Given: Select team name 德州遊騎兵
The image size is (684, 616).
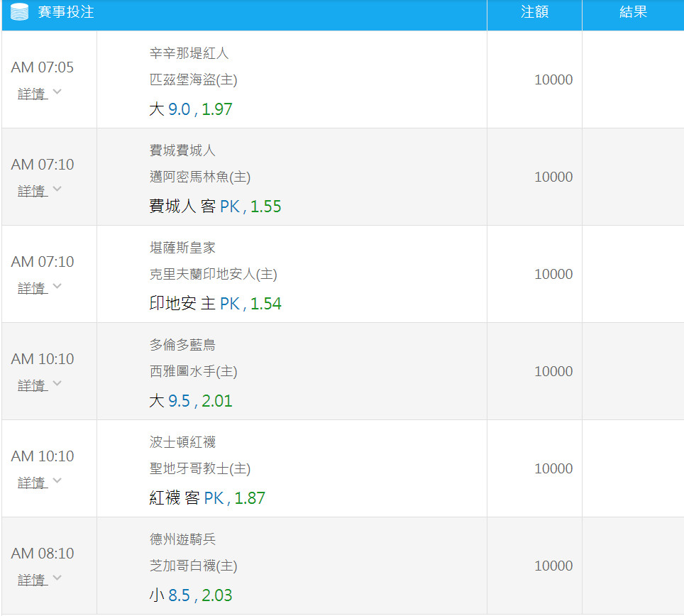Looking at the screenshot, I should [x=182, y=539].
